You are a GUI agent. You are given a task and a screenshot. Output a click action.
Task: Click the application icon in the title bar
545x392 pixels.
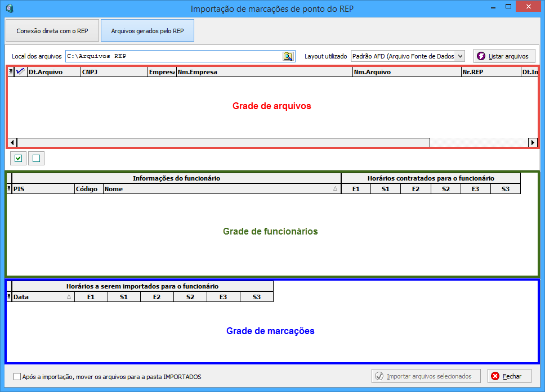(x=10, y=8)
